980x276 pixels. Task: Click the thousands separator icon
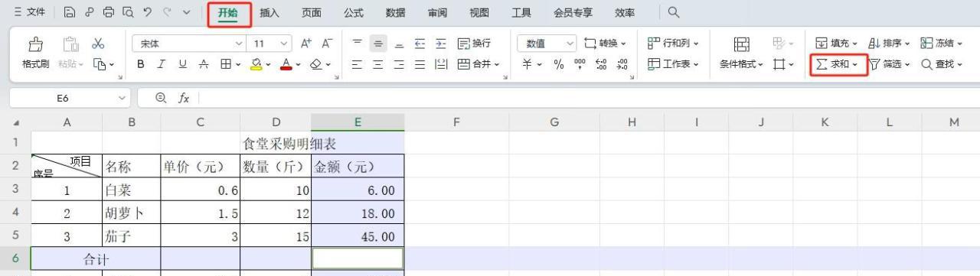click(580, 65)
